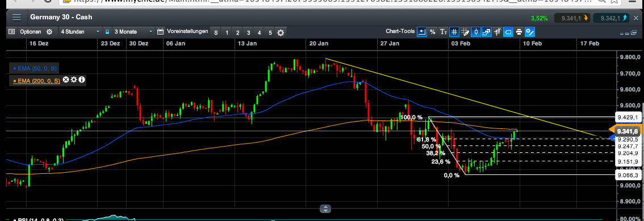The height and width of the screenshot is (221, 644).
Task: Select preset 5 in Voreinstellungen
Action: click(270, 32)
